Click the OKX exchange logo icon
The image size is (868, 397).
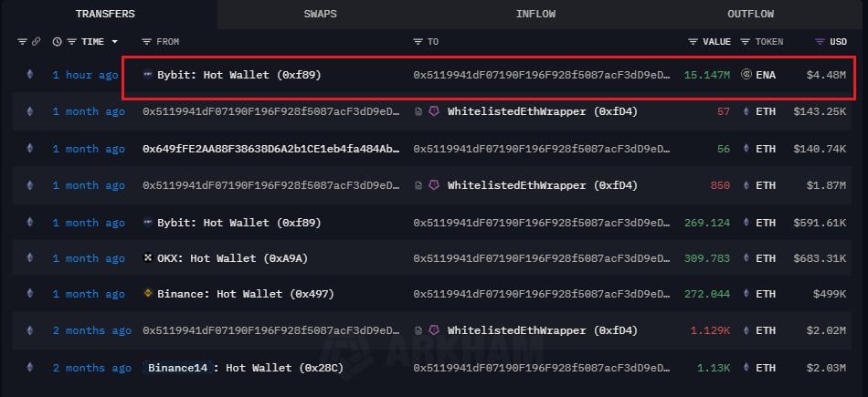148,258
